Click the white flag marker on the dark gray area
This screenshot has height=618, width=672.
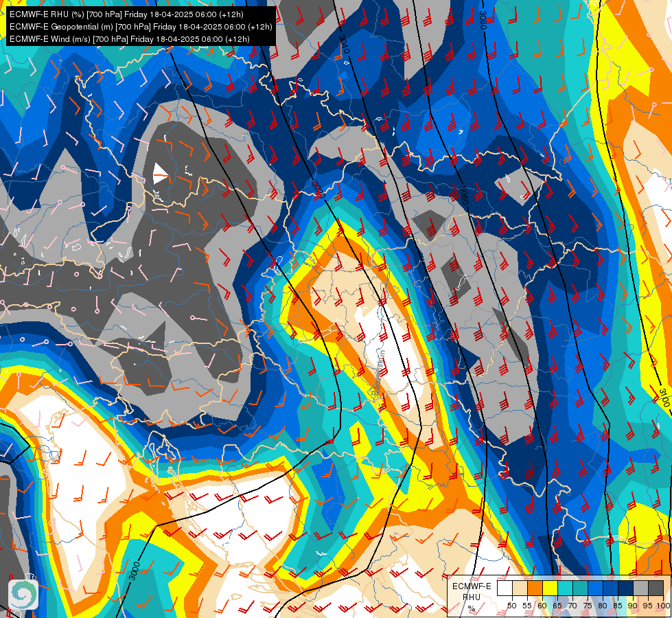click(x=161, y=174)
